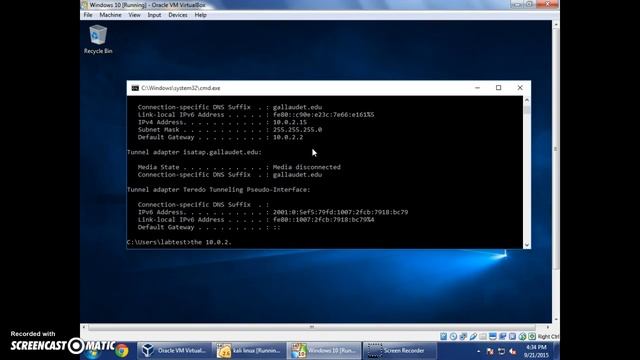The width and height of the screenshot is (640, 360).
Task: Click the Default Gateway value 10.0.2.2
Action: 288,137
